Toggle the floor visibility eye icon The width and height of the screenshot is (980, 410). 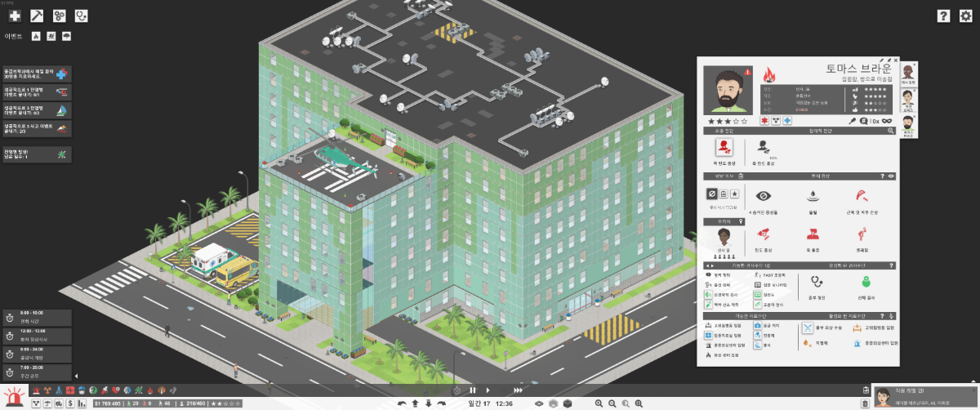click(x=538, y=403)
